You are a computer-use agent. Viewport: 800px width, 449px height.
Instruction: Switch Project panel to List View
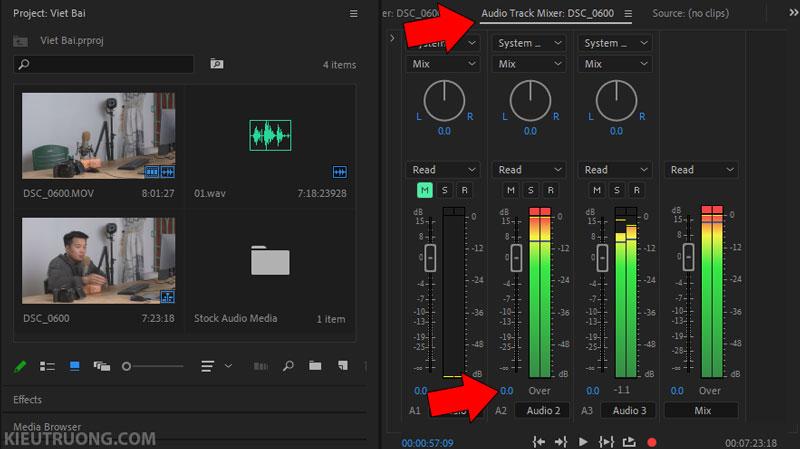click(47, 366)
